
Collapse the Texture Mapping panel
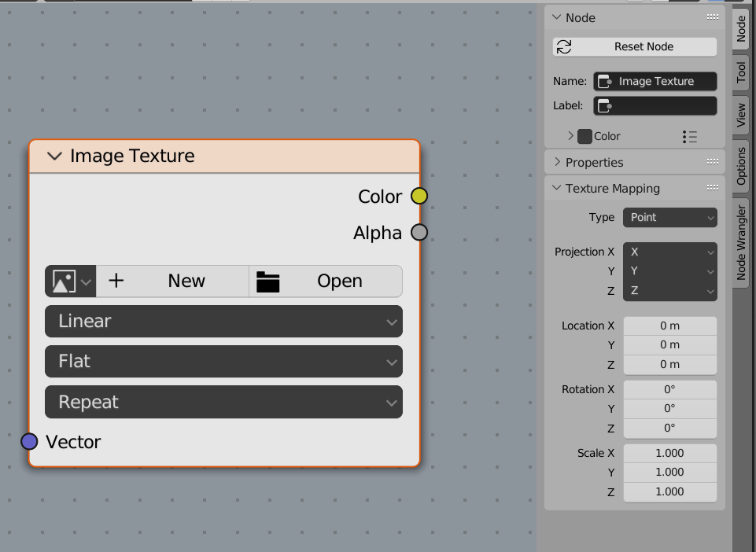pos(557,187)
